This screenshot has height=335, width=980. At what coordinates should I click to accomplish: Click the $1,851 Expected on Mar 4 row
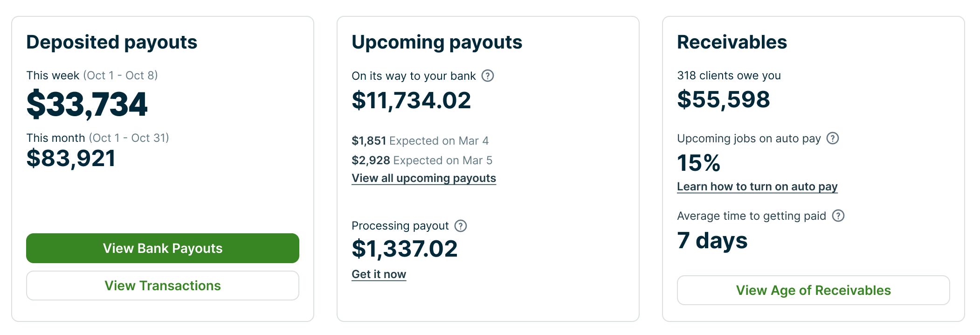pos(420,141)
